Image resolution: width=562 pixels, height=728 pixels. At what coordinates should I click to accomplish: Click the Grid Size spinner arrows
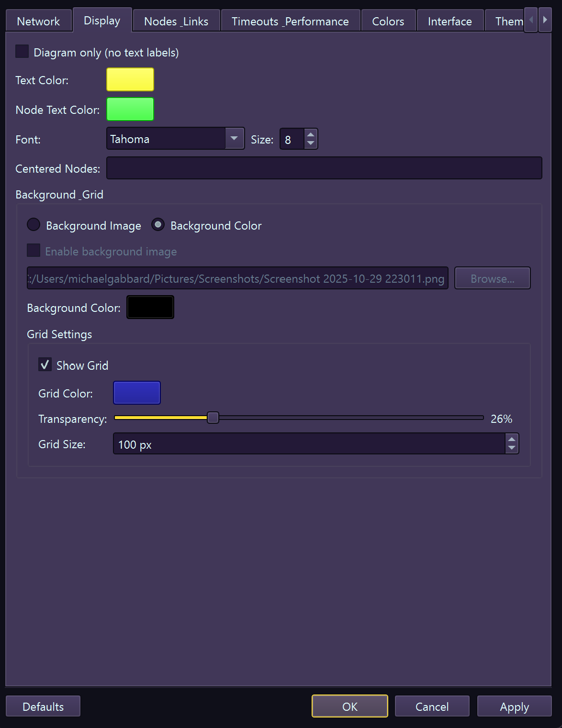pyautogui.click(x=511, y=443)
